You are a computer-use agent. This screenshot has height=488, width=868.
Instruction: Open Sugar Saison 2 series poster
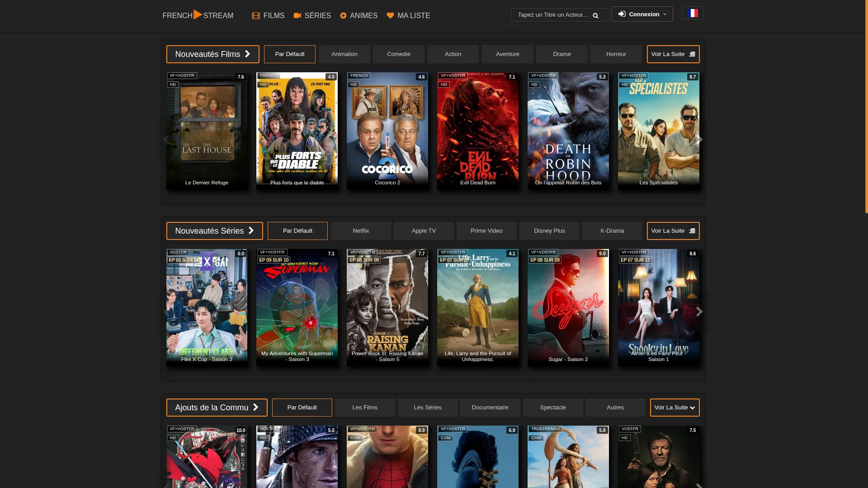point(568,308)
